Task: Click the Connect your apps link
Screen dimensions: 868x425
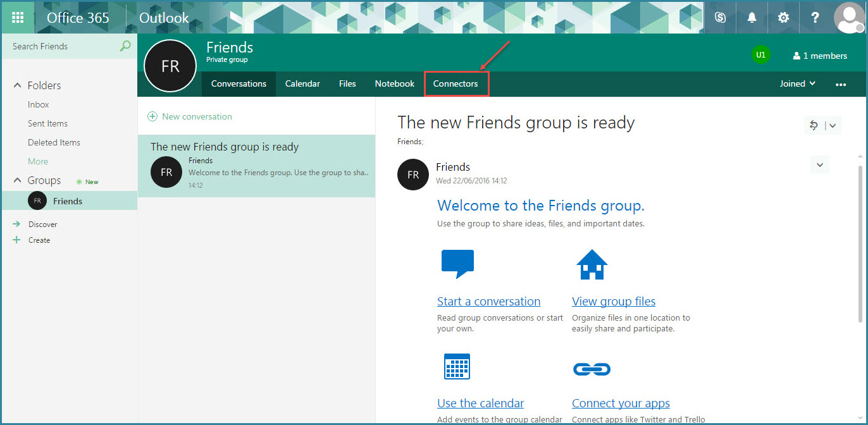Action: [x=621, y=403]
